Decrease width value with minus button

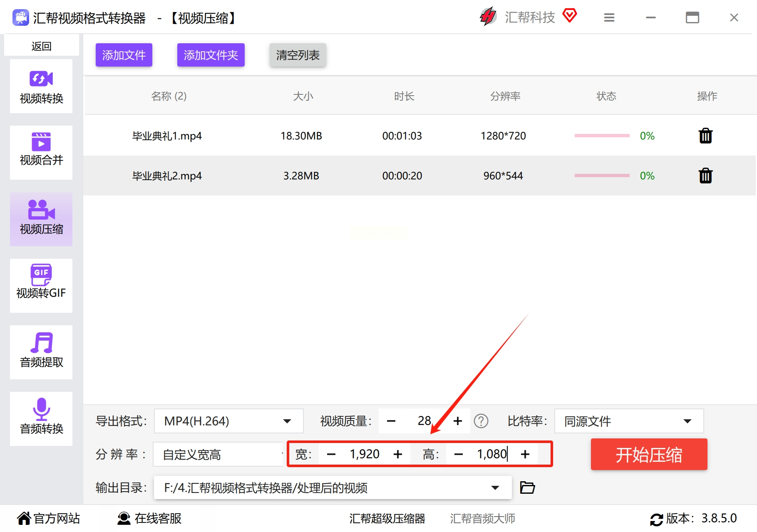coord(331,454)
